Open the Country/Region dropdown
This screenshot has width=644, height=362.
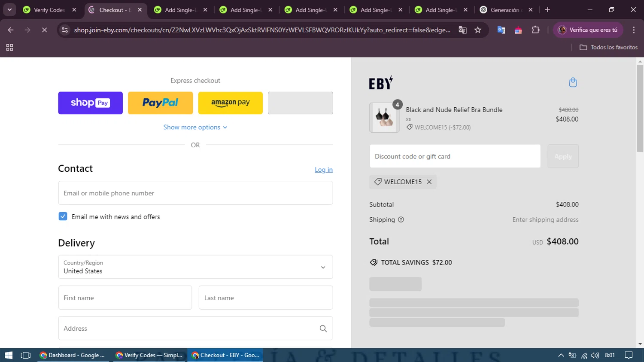click(195, 267)
